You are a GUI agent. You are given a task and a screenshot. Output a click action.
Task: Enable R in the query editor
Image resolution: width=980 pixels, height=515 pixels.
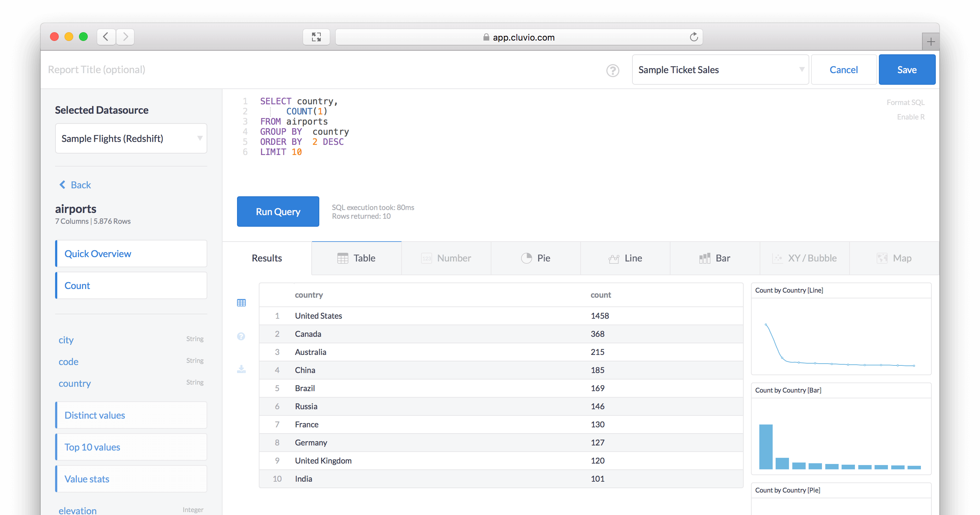910,117
